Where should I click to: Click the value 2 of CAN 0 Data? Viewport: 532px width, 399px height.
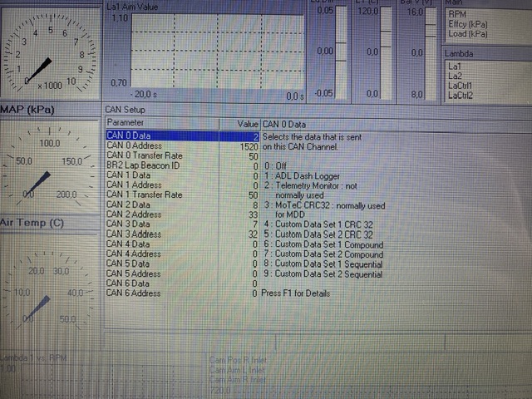tap(256, 137)
